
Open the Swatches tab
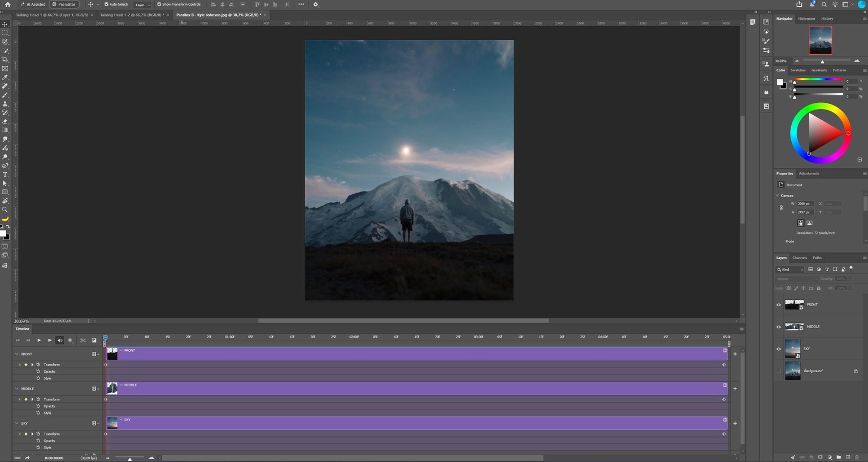(798, 70)
